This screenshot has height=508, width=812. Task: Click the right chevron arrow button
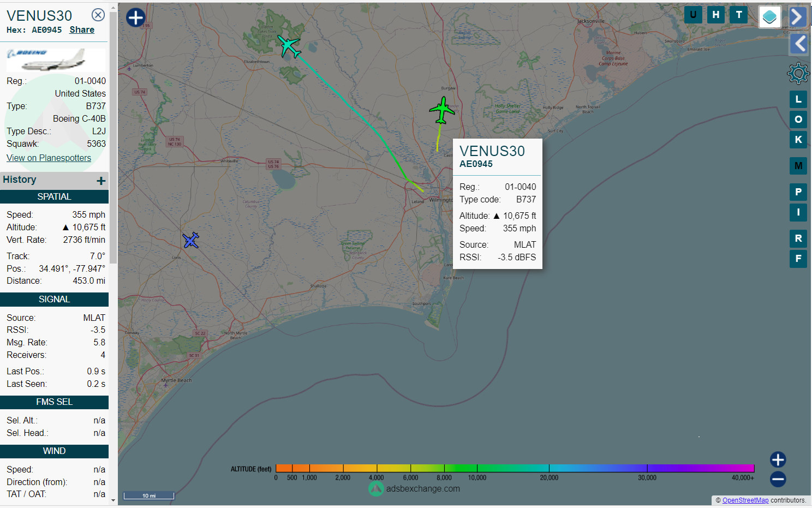pos(798,17)
